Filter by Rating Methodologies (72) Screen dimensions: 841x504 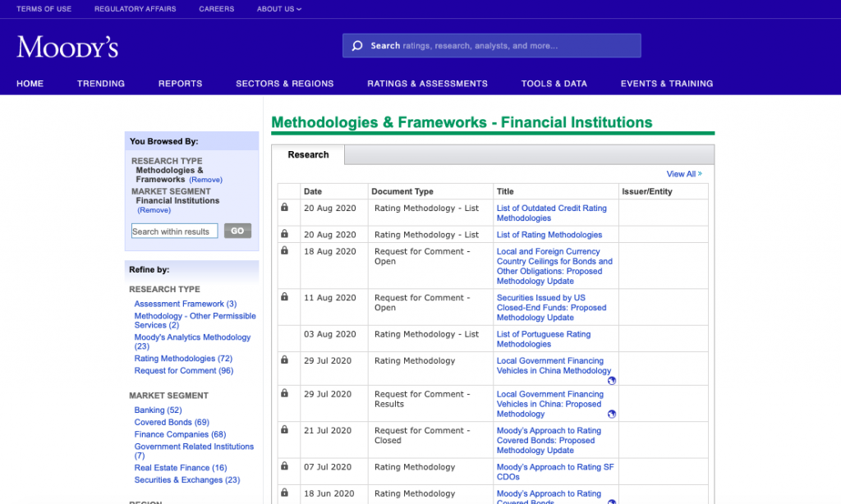point(183,359)
